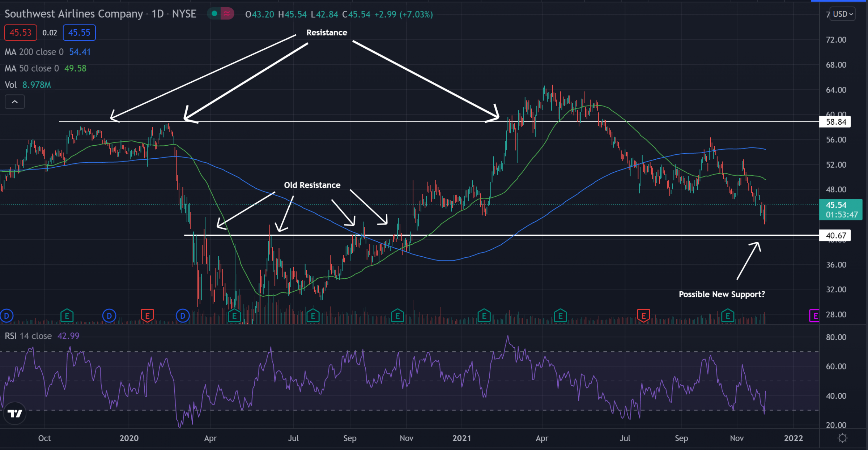This screenshot has height=450, width=868.
Task: Click the red delayed-data wave icon
Action: coord(227,14)
